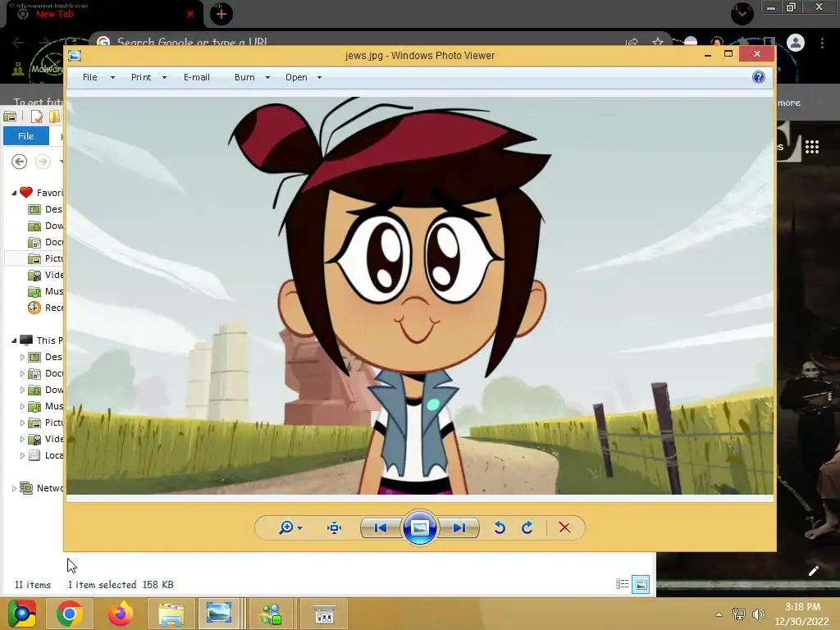
Task: Open the browser three-dot menu
Action: click(x=822, y=43)
